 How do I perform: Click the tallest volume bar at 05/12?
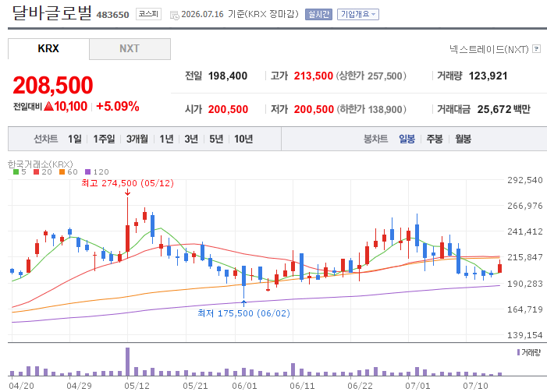[128, 362]
